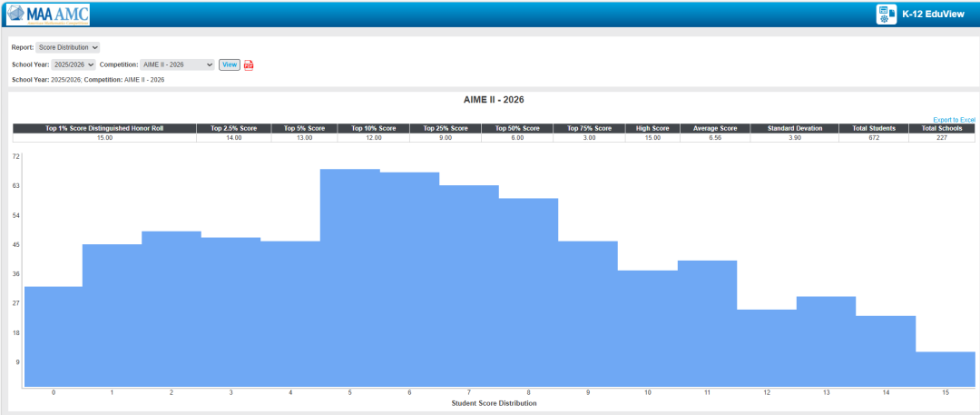Click the Export to Excel link
Viewport: 980px width, 415px height.
pos(954,120)
